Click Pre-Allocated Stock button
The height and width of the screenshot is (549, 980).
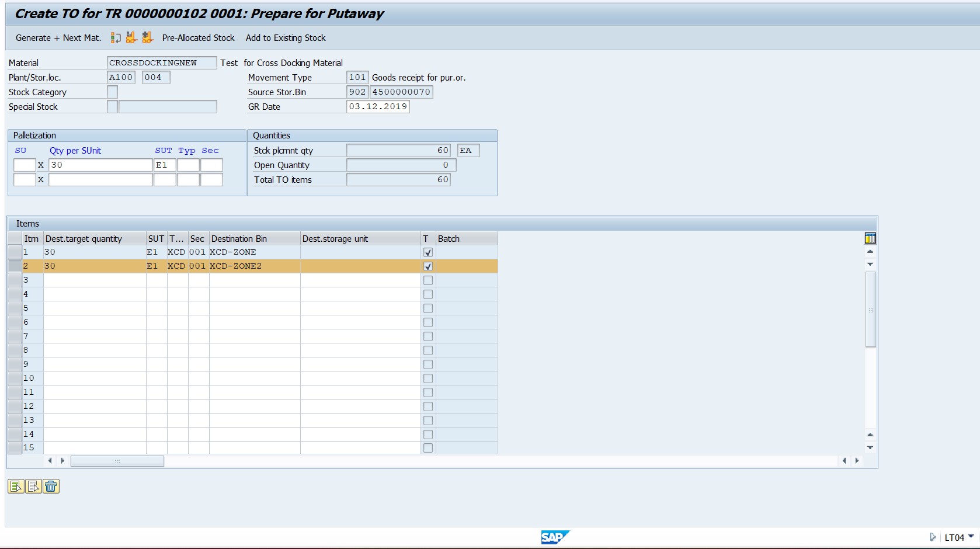click(199, 38)
